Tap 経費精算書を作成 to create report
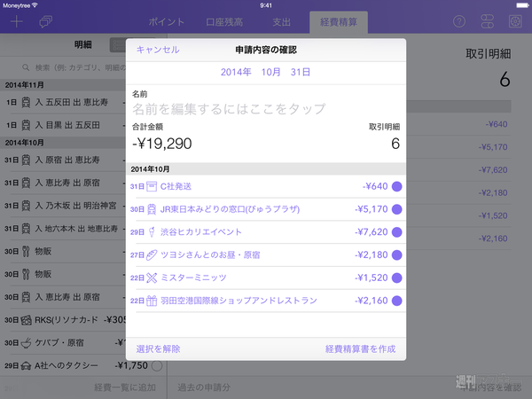The image size is (532, 399). [x=360, y=348]
